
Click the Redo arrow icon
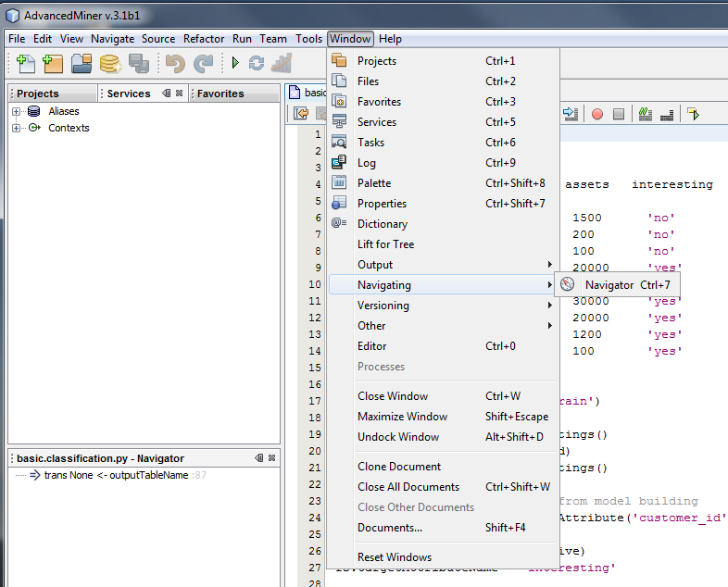[204, 63]
